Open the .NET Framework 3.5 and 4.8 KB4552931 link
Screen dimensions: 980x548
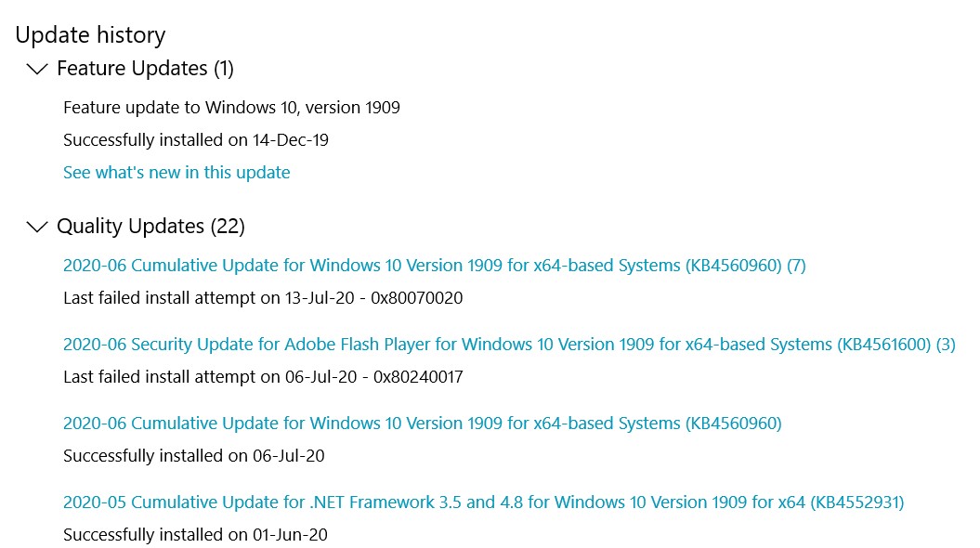click(483, 502)
